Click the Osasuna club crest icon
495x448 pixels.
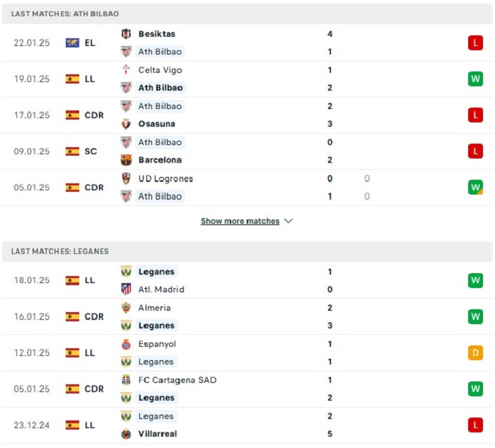(126, 124)
